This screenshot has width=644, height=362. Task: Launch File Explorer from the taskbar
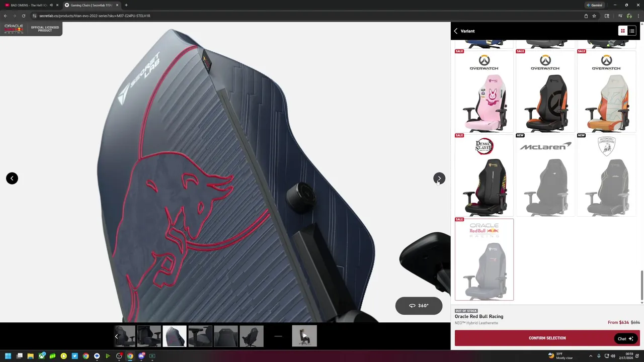click(x=30, y=356)
